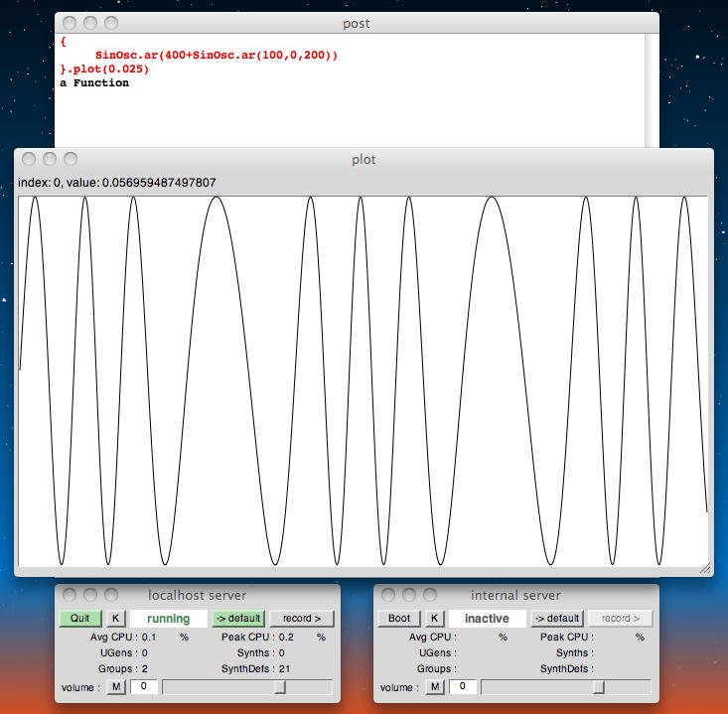Mute the internal server with M button
Screen dimensions: 728x714
(x=435, y=687)
